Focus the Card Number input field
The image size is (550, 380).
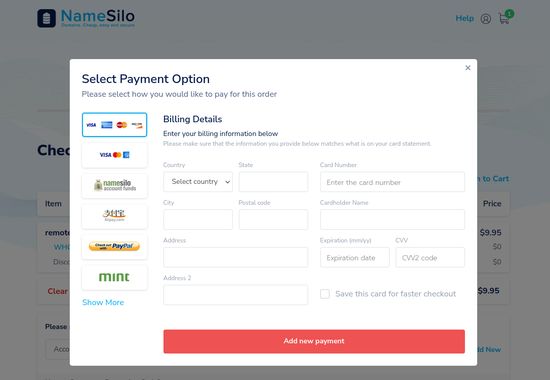tap(392, 182)
